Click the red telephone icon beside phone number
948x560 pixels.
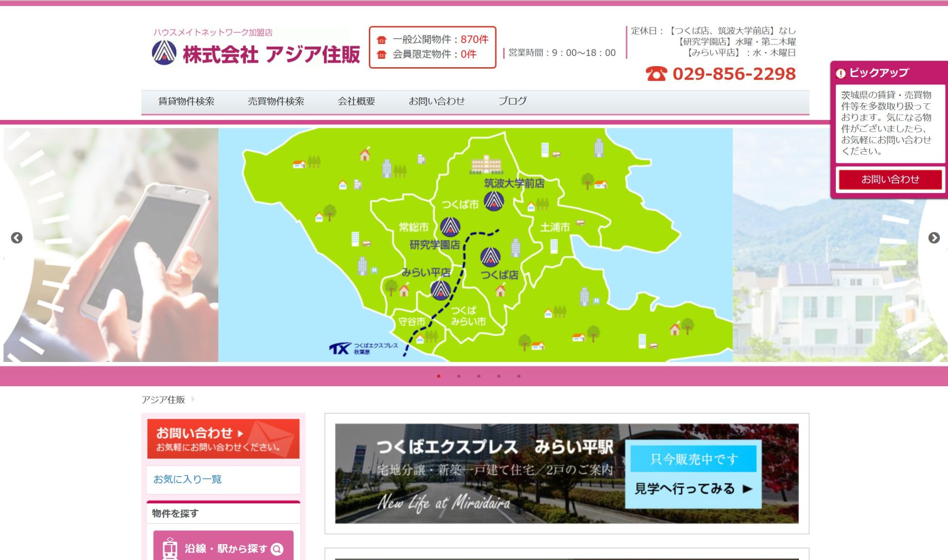(656, 74)
